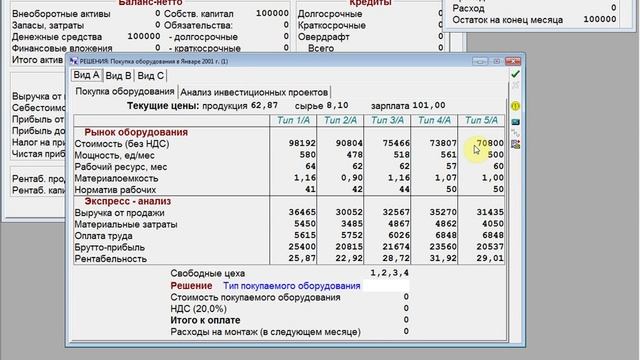Image resolution: width=640 pixels, height=360 pixels.
Task: Click the Материальные затраты value 3485
Action: click(x=352, y=224)
